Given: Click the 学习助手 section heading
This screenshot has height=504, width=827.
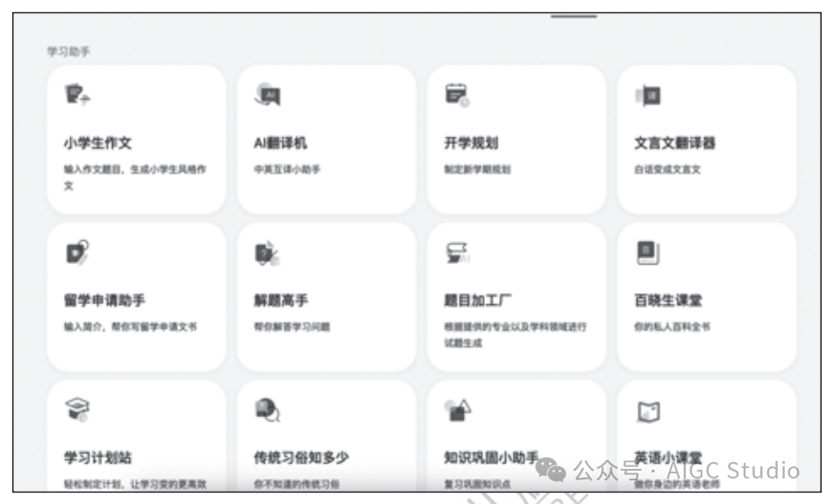Looking at the screenshot, I should click(68, 51).
